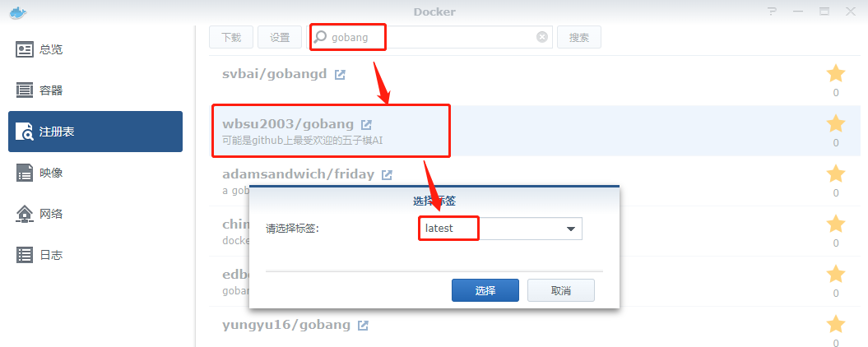Expand the latest tag dropdown arrow

(571, 229)
